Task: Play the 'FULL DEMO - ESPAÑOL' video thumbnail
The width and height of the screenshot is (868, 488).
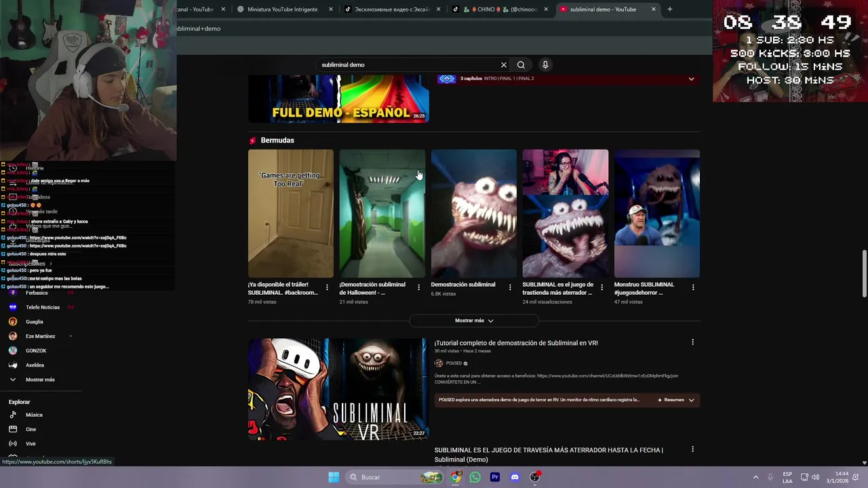Action: tap(338, 99)
